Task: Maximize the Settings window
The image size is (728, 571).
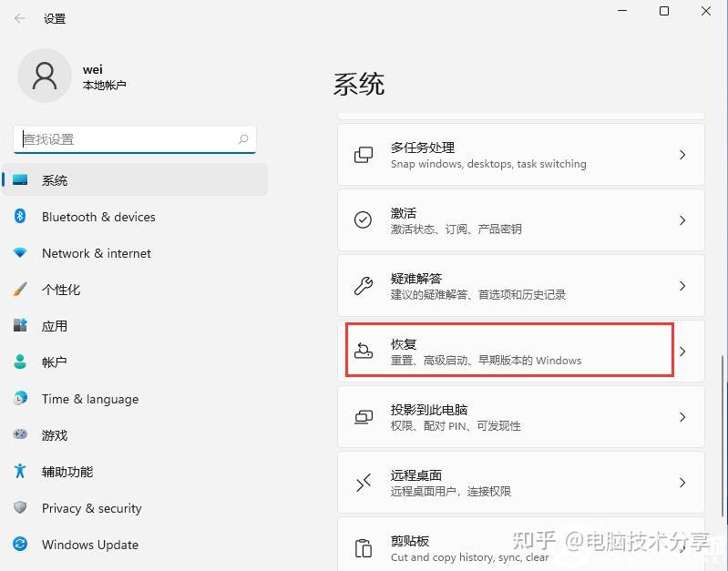Action: point(664,11)
